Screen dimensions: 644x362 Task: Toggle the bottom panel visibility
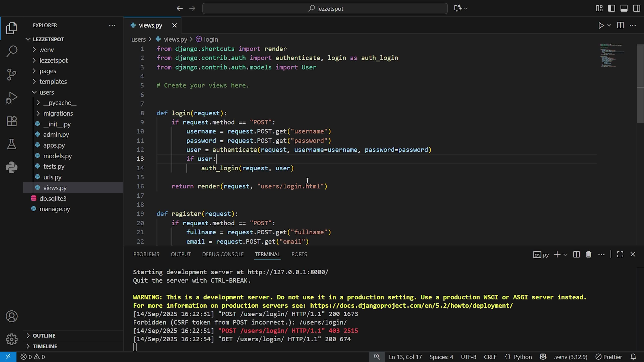tap(624, 9)
